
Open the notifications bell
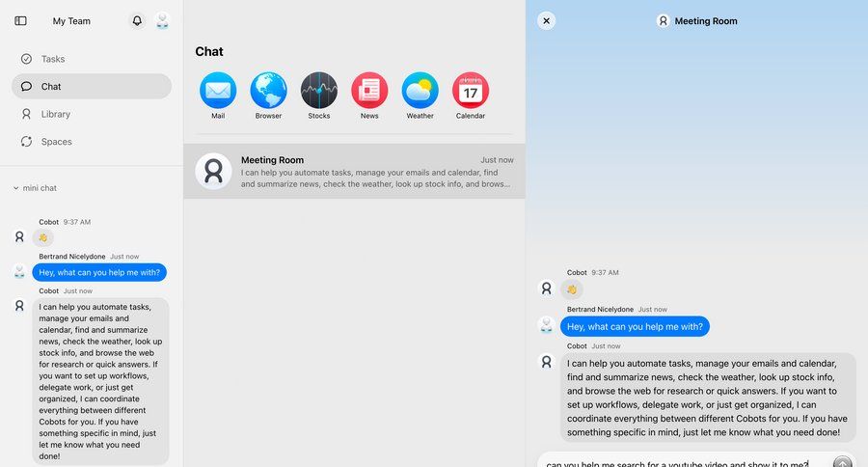137,21
